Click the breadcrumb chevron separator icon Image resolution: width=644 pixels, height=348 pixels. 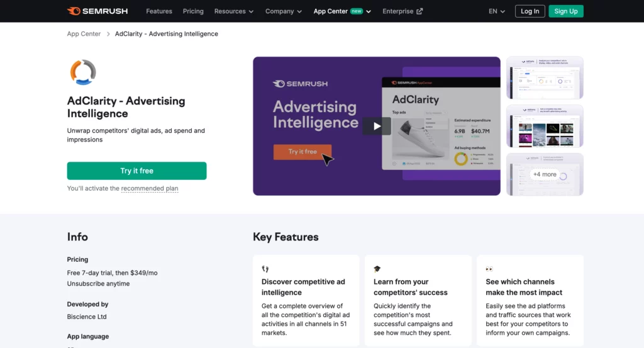(108, 34)
